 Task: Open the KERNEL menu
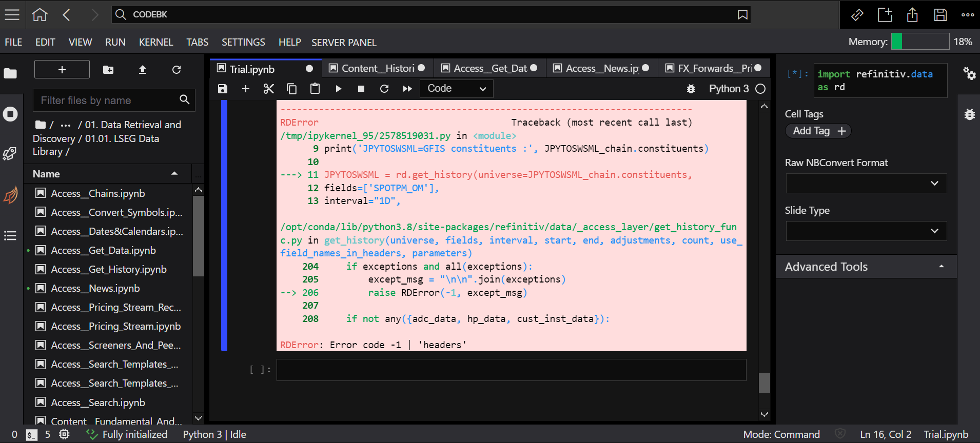point(155,42)
